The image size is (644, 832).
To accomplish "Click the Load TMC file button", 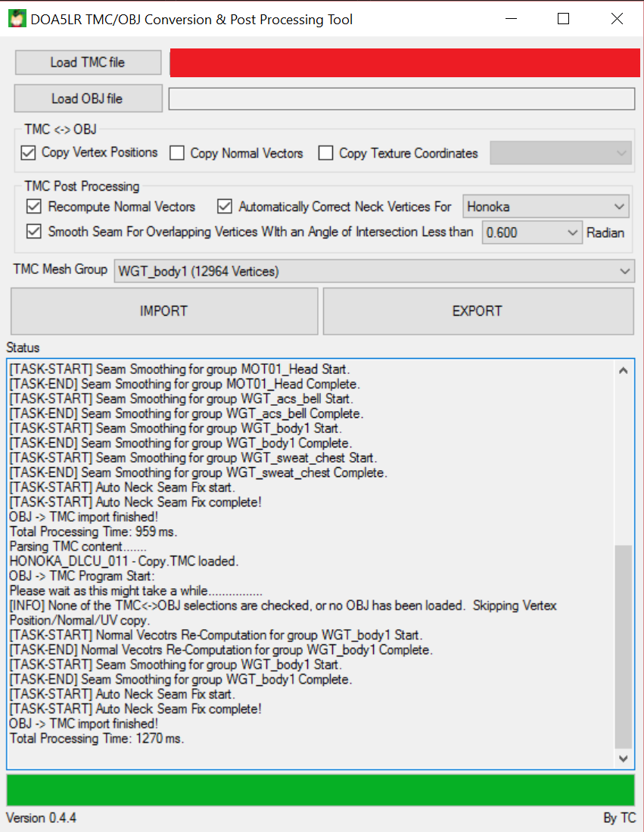I will (x=88, y=63).
